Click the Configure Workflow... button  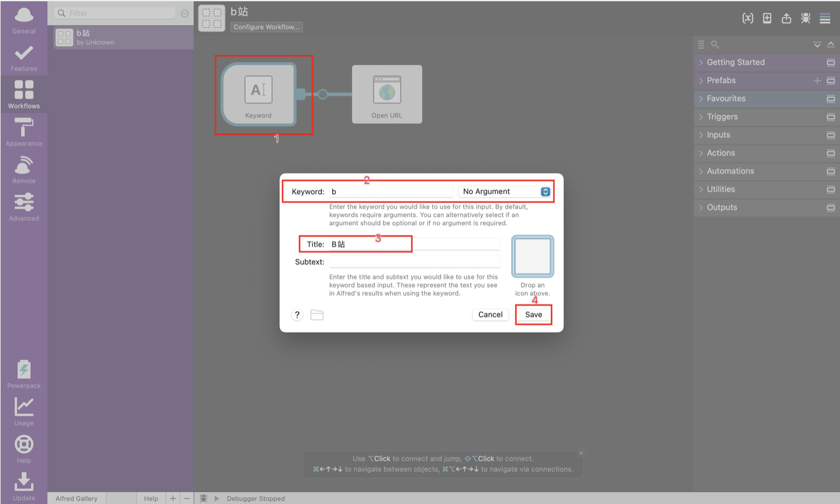tap(266, 27)
